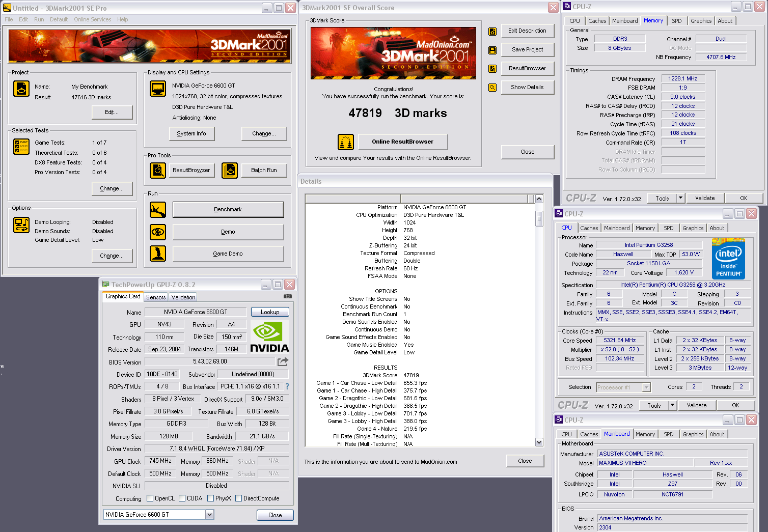Click the GPU-Z screenshot camera icon
The height and width of the screenshot is (532, 768).
click(x=288, y=296)
